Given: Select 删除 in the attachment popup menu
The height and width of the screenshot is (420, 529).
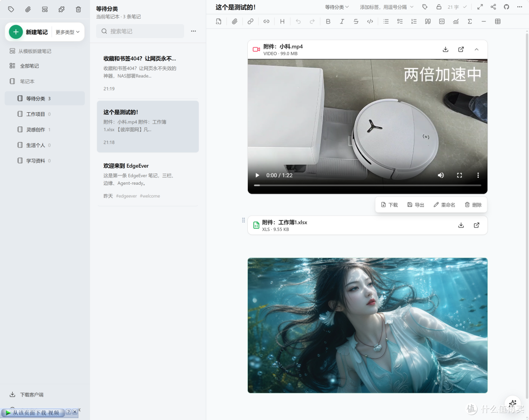Looking at the screenshot, I should click(x=473, y=205).
